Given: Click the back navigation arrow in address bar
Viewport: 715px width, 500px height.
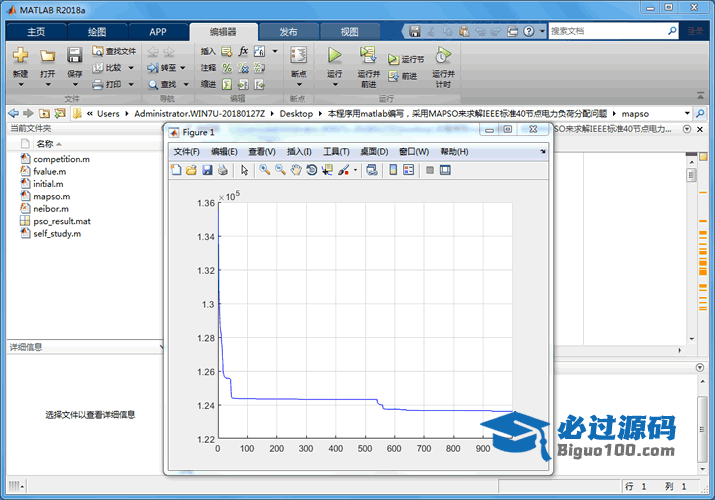Looking at the screenshot, I should [13, 113].
